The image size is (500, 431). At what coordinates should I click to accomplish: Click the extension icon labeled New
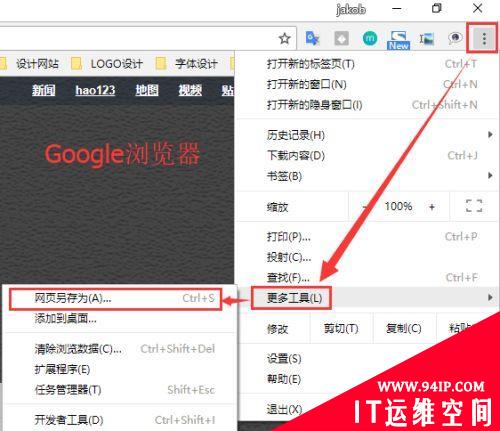[398, 40]
